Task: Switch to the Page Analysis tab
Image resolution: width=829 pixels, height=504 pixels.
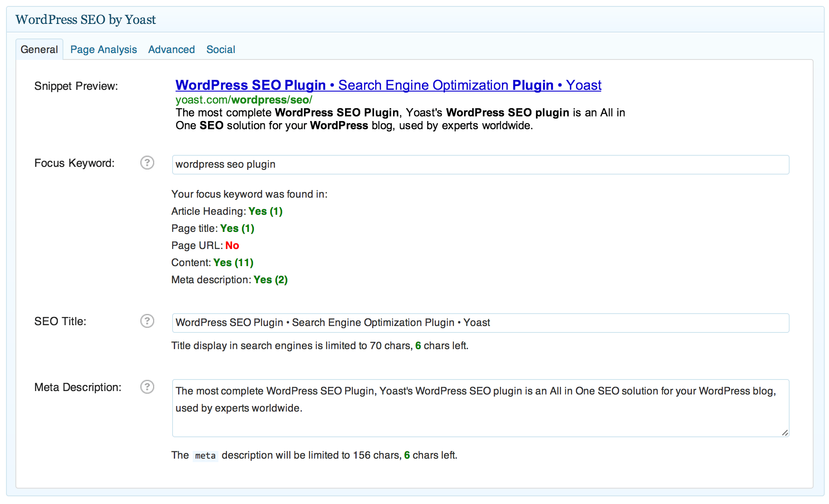Action: tap(103, 49)
